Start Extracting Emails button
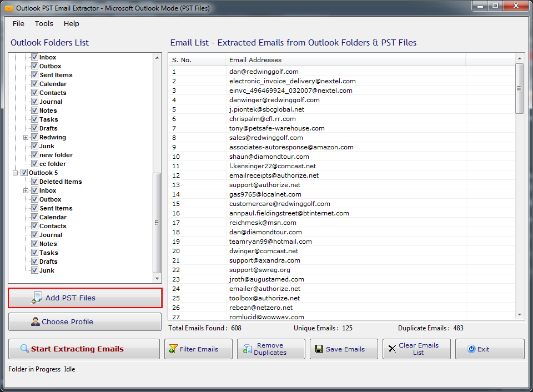 pos(84,349)
